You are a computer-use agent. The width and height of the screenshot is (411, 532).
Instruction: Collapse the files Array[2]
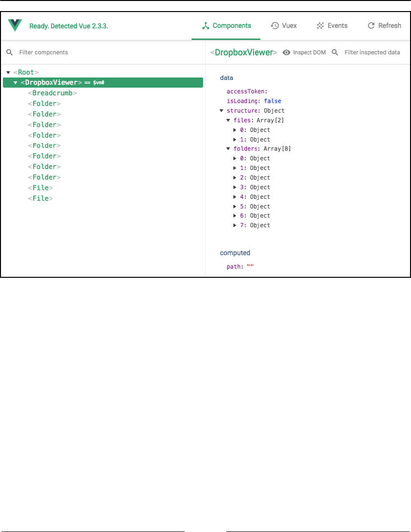(228, 120)
